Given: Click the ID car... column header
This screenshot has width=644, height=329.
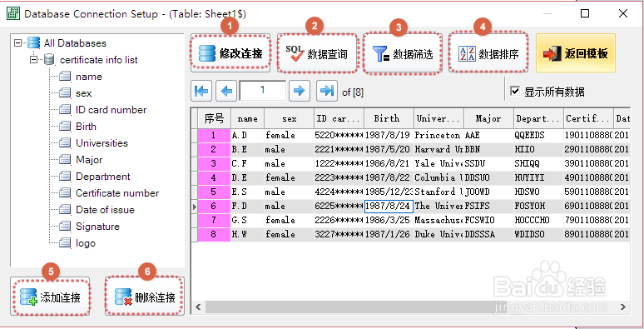Looking at the screenshot, I should [339, 118].
